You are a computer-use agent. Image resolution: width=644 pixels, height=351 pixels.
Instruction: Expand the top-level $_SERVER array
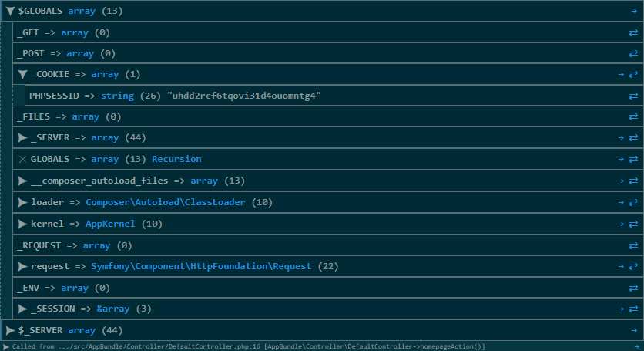tap(9, 330)
